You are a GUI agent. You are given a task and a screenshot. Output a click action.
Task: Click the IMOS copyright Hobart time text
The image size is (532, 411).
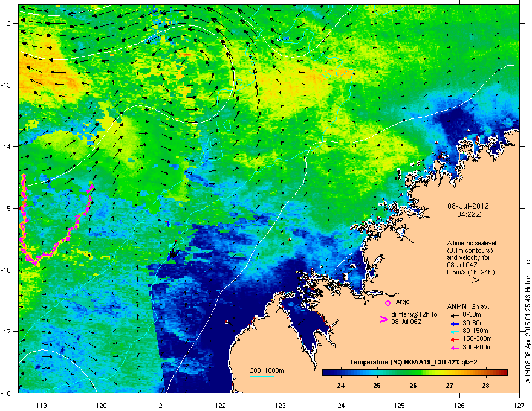[528, 322]
